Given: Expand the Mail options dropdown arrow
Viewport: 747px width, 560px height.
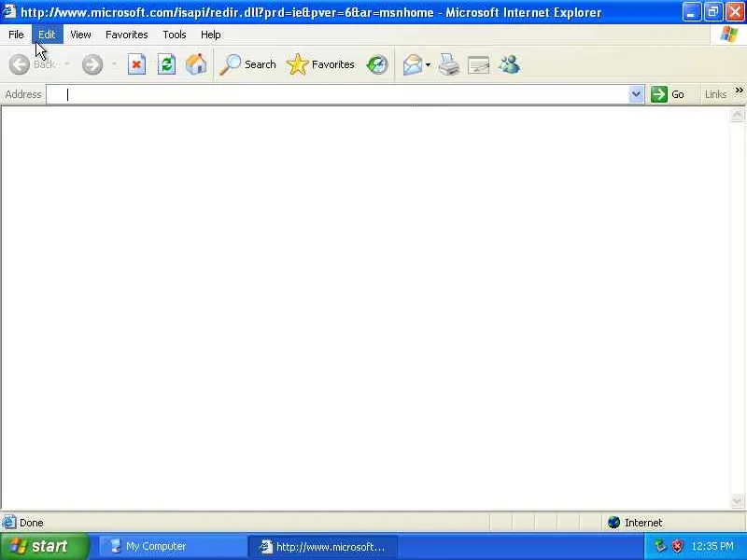Looking at the screenshot, I should point(428,64).
